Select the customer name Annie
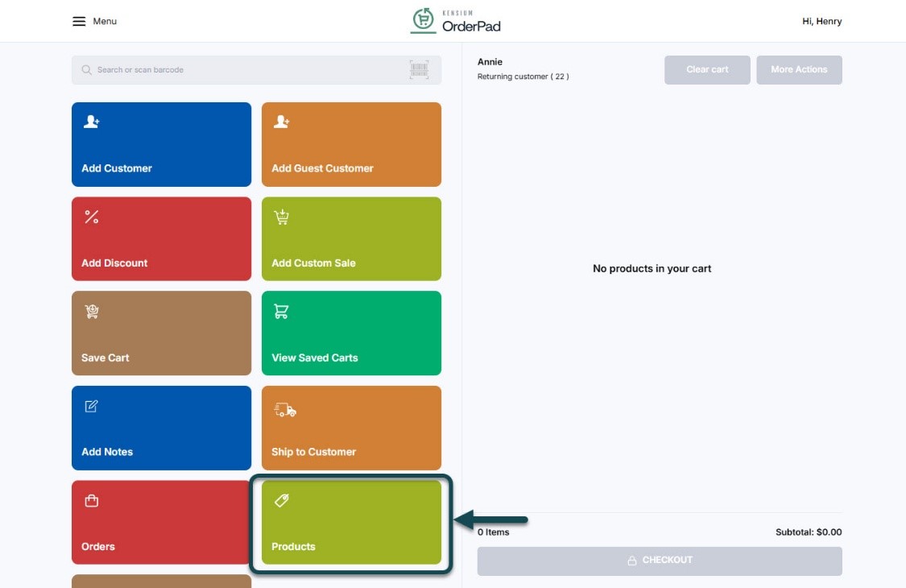 click(490, 62)
